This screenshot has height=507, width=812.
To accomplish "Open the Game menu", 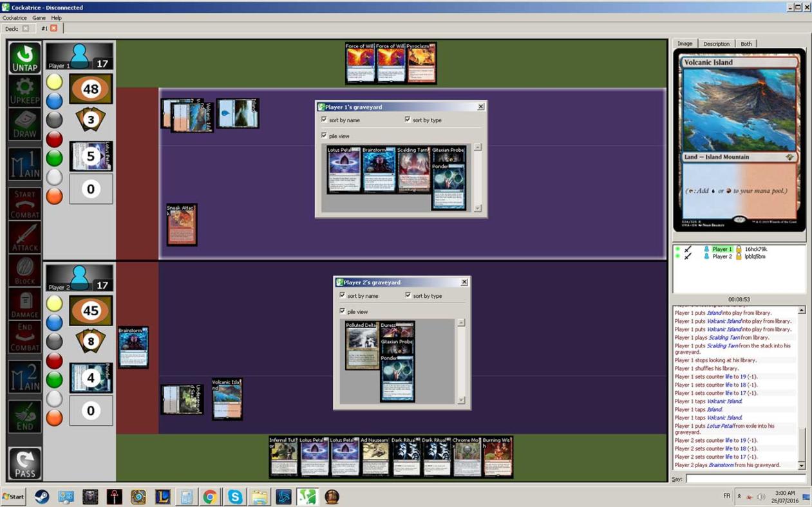I will pyautogui.click(x=39, y=18).
